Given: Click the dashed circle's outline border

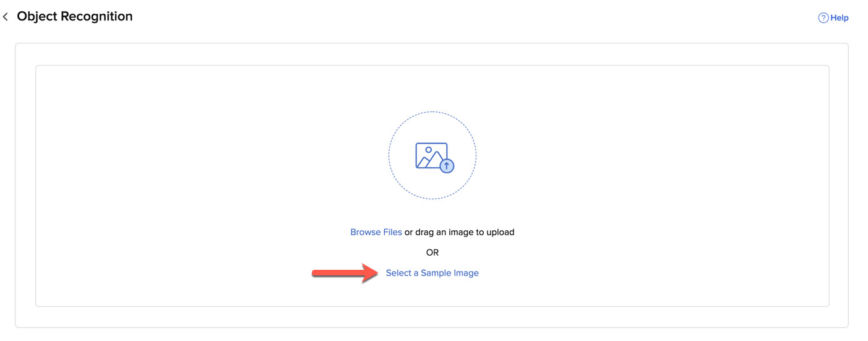Looking at the screenshot, I should coord(389,155).
